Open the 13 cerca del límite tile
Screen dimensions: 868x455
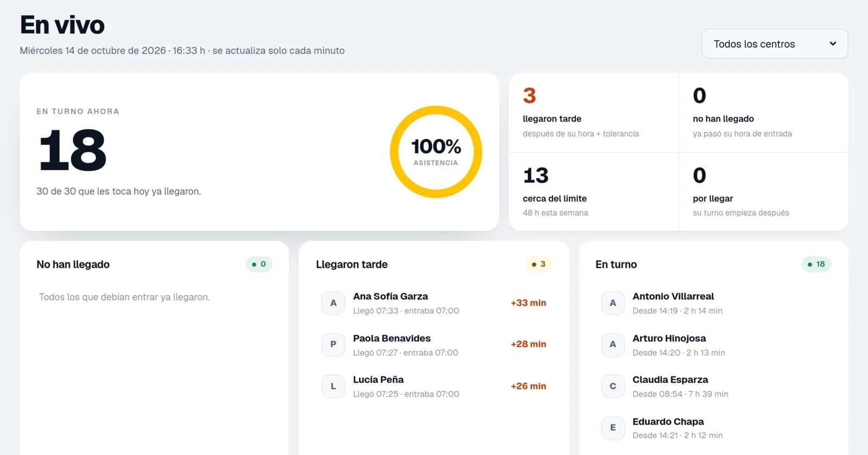593,191
